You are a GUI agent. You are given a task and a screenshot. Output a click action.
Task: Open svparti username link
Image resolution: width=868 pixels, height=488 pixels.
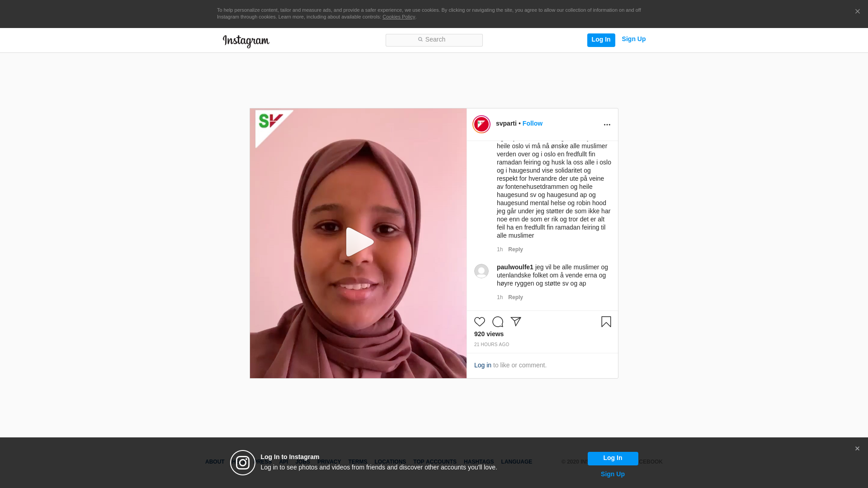click(x=506, y=123)
